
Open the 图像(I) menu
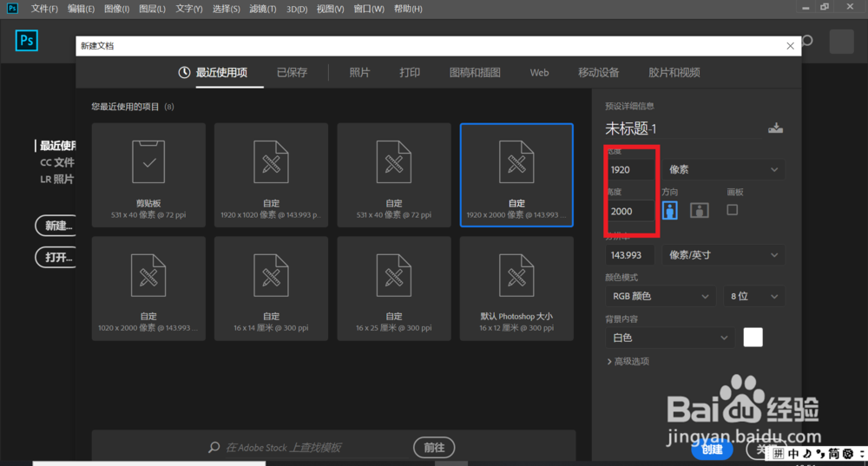pyautogui.click(x=117, y=9)
